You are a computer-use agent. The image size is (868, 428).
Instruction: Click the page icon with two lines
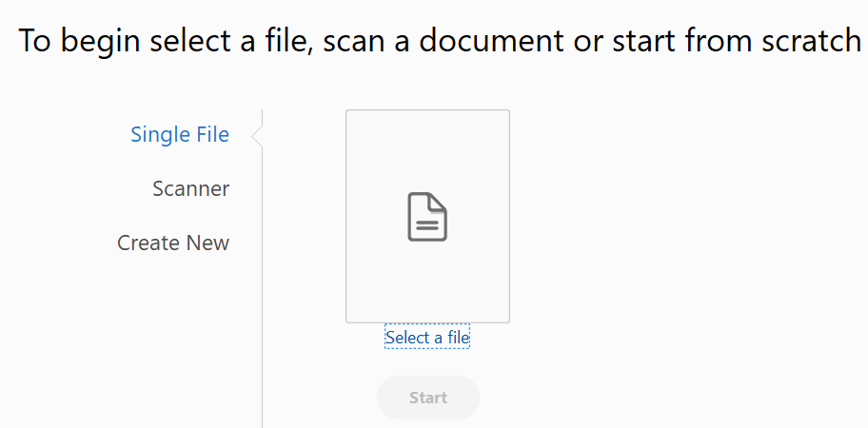(x=427, y=217)
